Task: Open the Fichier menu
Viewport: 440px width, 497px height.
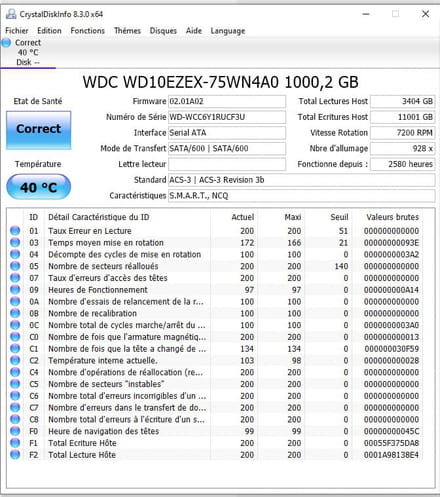Action: pyautogui.click(x=17, y=31)
